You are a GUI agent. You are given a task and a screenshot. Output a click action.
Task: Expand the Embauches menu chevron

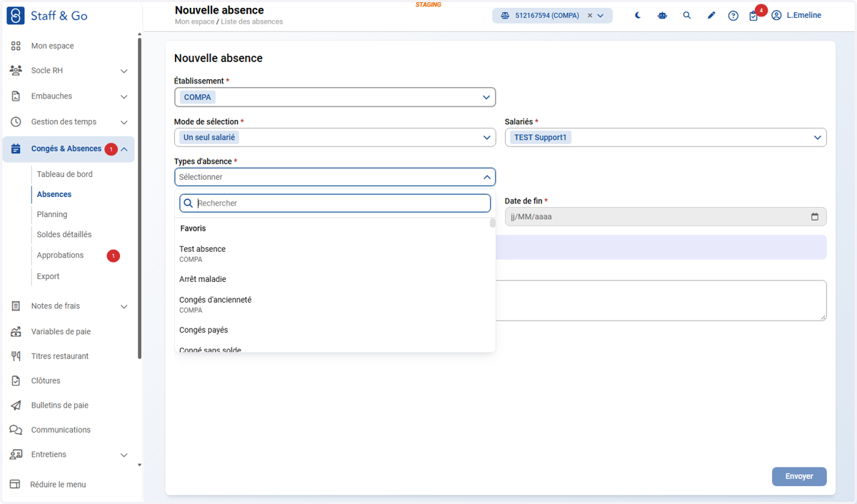(x=124, y=97)
